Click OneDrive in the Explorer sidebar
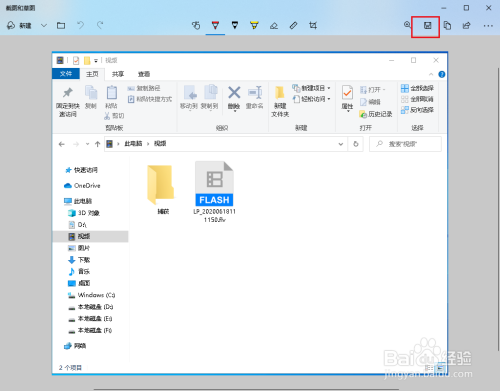The width and height of the screenshot is (500, 391). click(82, 186)
